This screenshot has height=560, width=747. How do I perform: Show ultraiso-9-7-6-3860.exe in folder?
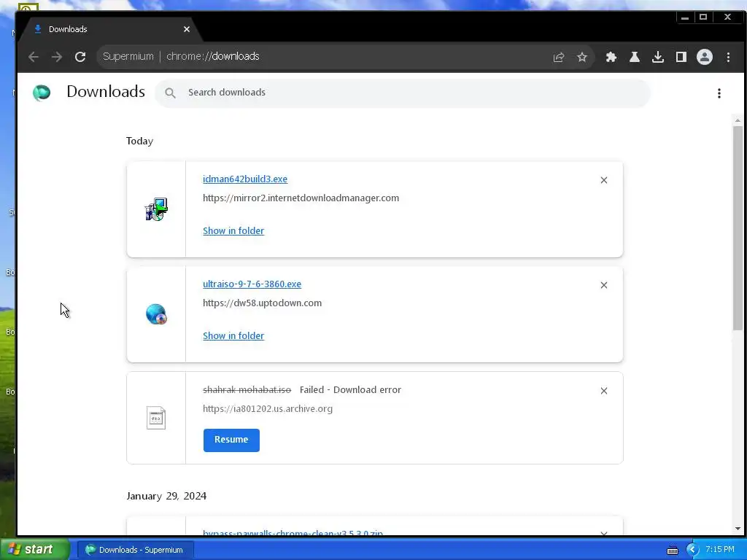(x=233, y=335)
